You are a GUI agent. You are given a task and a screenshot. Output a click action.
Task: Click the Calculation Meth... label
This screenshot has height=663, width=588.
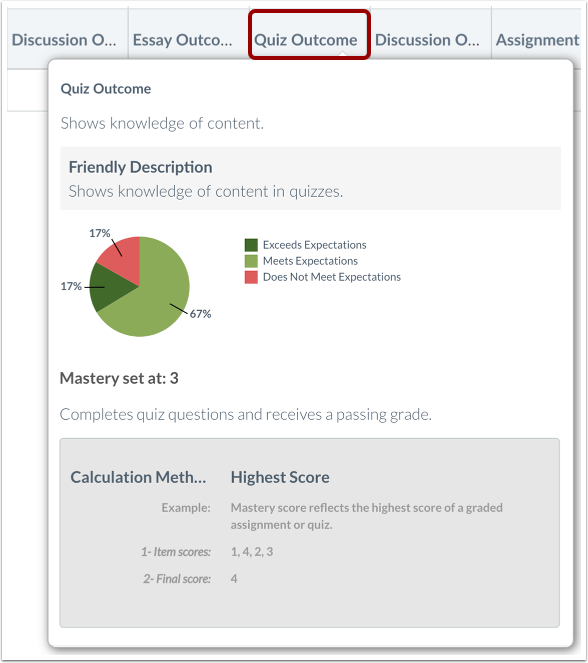(138, 477)
